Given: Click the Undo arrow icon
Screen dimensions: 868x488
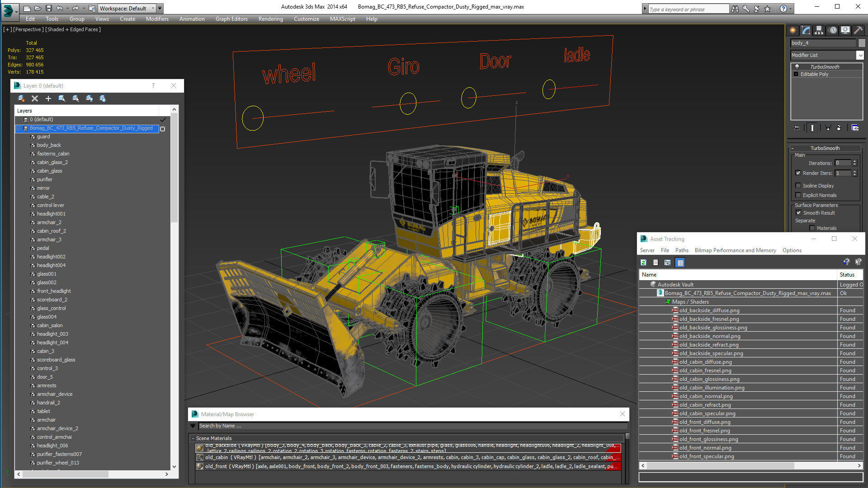Looking at the screenshot, I should [x=59, y=8].
